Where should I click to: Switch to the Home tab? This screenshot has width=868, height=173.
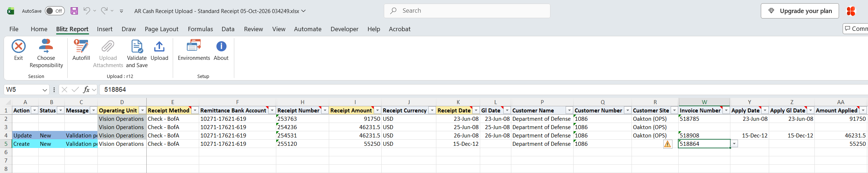pos(39,29)
